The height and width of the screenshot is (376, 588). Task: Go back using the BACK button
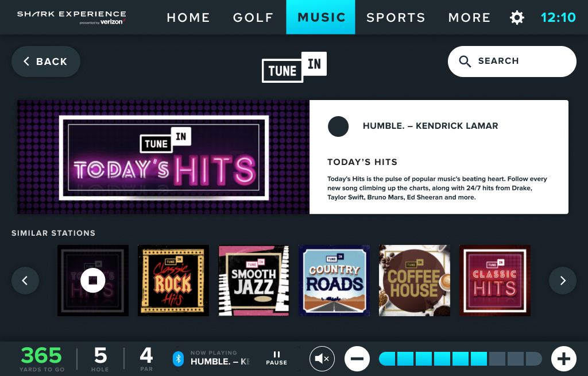46,62
